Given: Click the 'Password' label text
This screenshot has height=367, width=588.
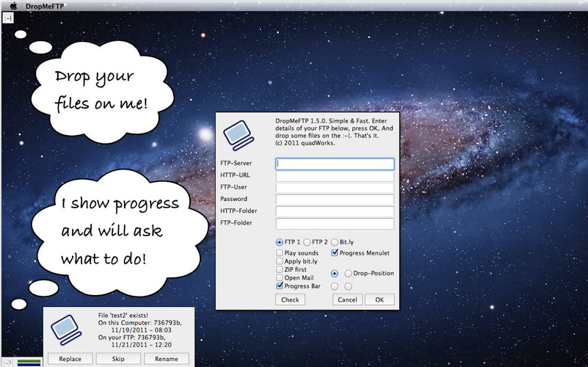Looking at the screenshot, I should (233, 199).
